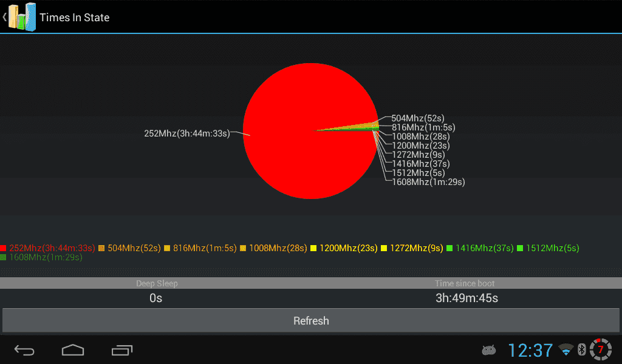Click the Times In State title
Screen dimensions: 622x364
(75, 18)
